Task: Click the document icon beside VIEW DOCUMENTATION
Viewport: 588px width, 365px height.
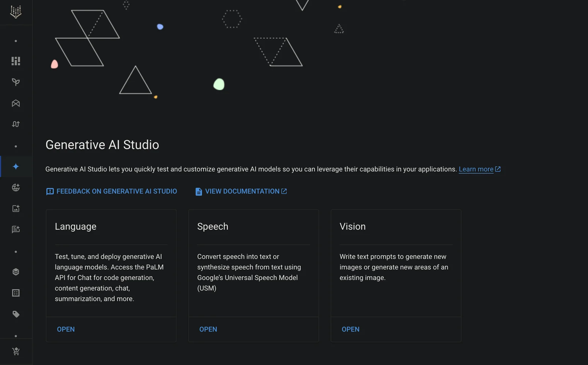Action: pyautogui.click(x=199, y=192)
